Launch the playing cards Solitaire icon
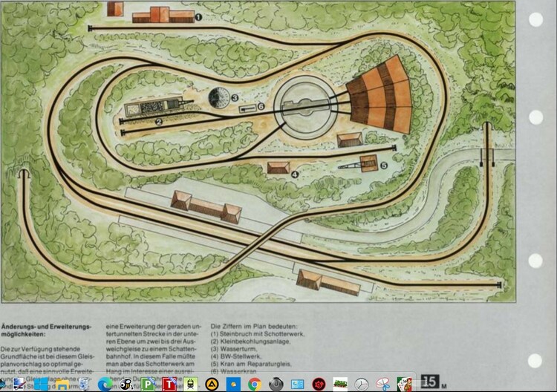This screenshot has width=557, height=392. [404, 384]
